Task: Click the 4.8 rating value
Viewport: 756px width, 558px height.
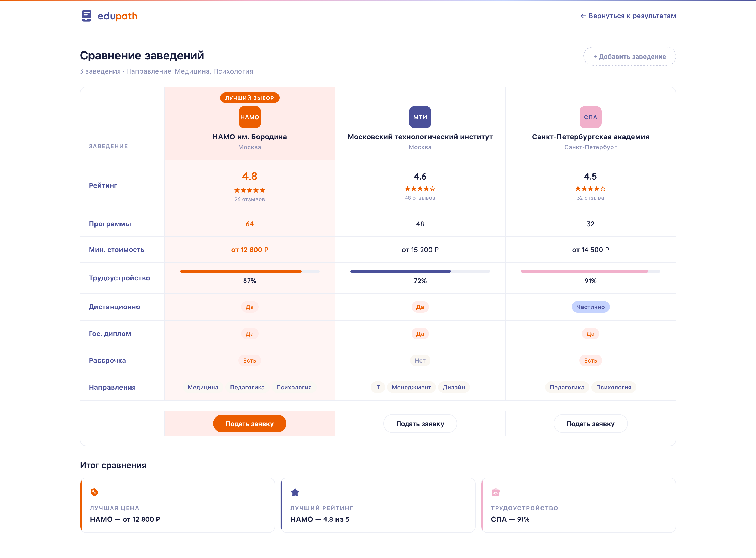Action: pos(250,176)
